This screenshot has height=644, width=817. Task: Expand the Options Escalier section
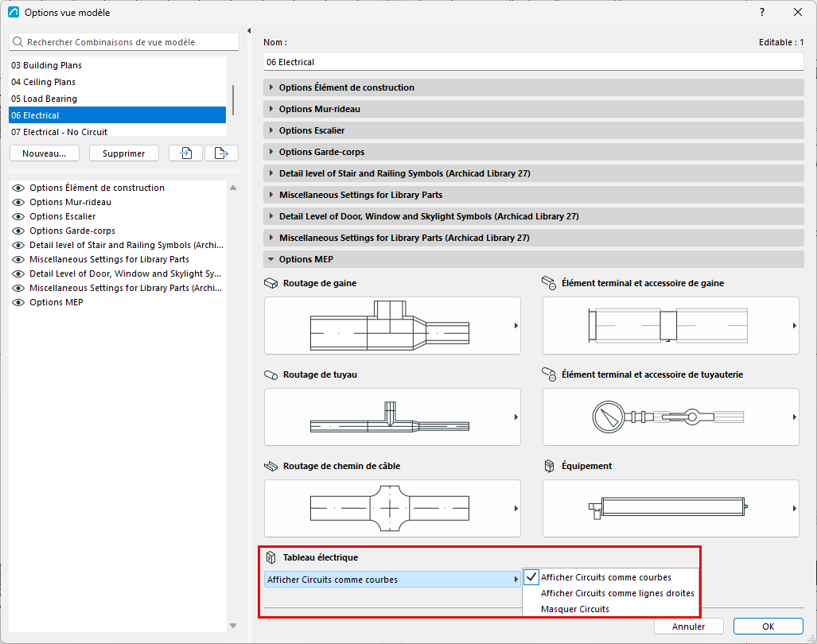tap(534, 130)
